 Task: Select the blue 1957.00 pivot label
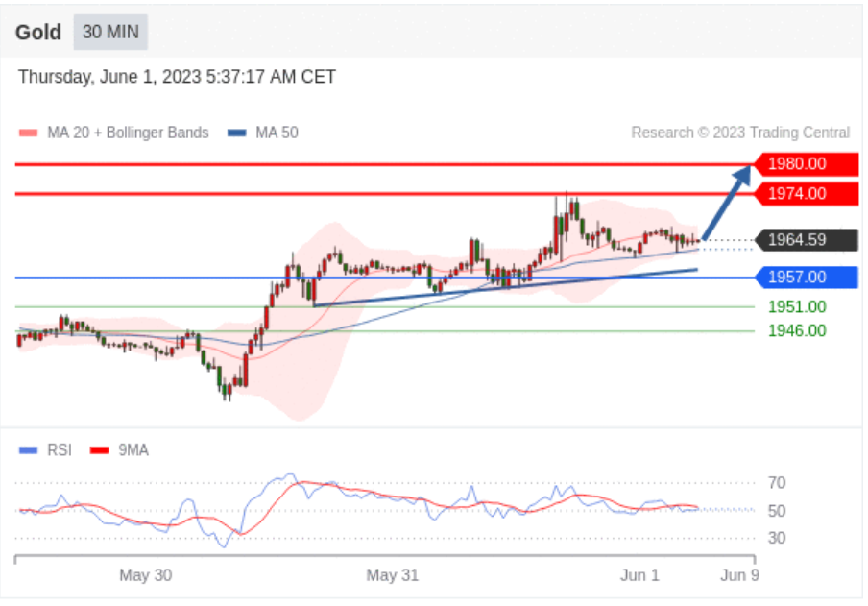coord(808,277)
